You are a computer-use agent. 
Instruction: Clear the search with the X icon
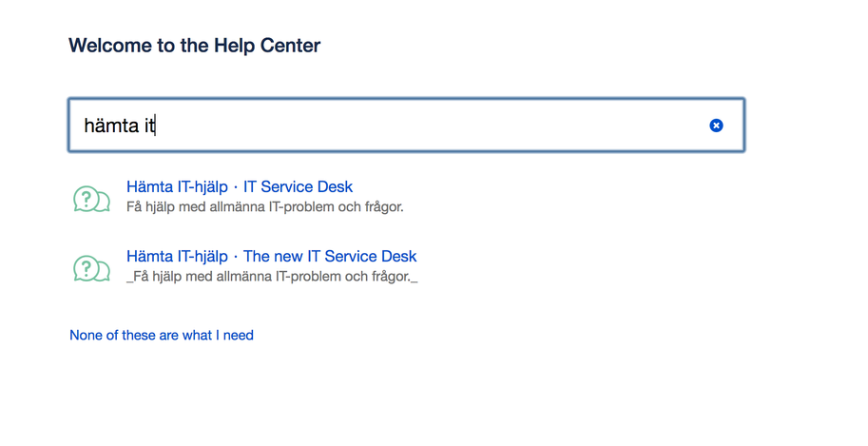point(716,126)
